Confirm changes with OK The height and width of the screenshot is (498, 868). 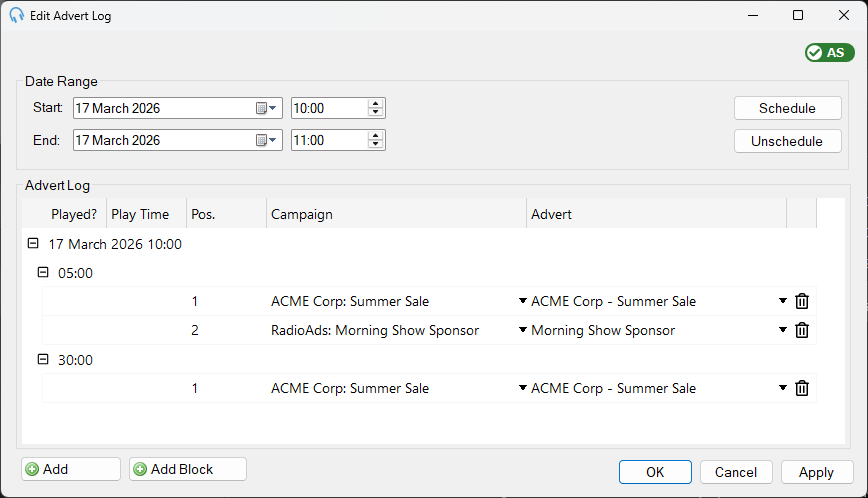coord(655,472)
